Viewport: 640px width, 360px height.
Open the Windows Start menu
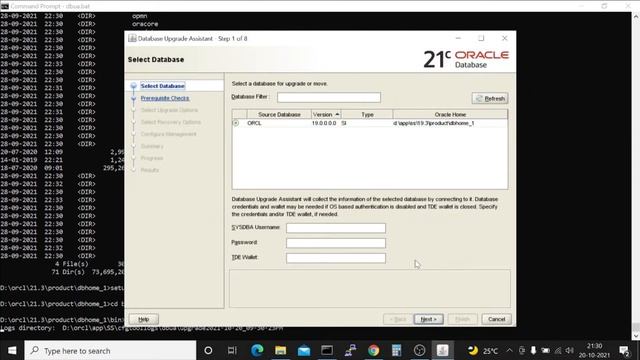[x=12, y=350]
